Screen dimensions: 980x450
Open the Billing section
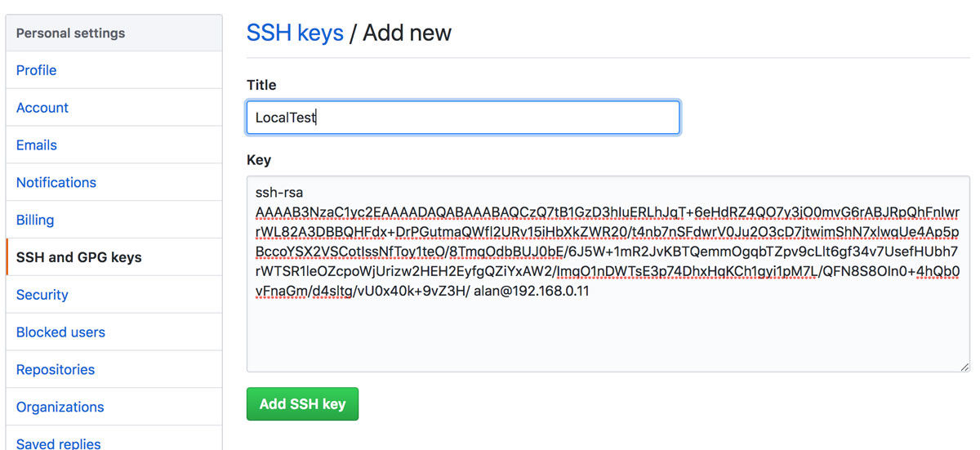coord(35,220)
